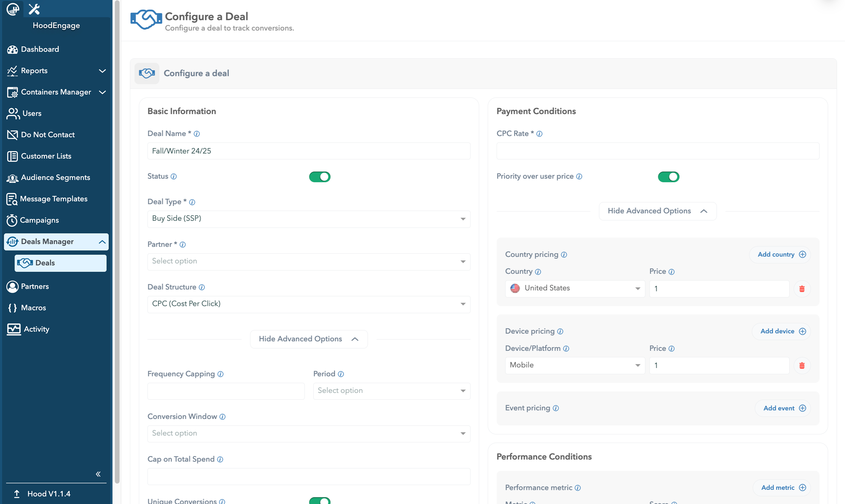Viewport: 845px width, 504px height.
Task: Toggle the deal Status switch off
Action: click(319, 177)
